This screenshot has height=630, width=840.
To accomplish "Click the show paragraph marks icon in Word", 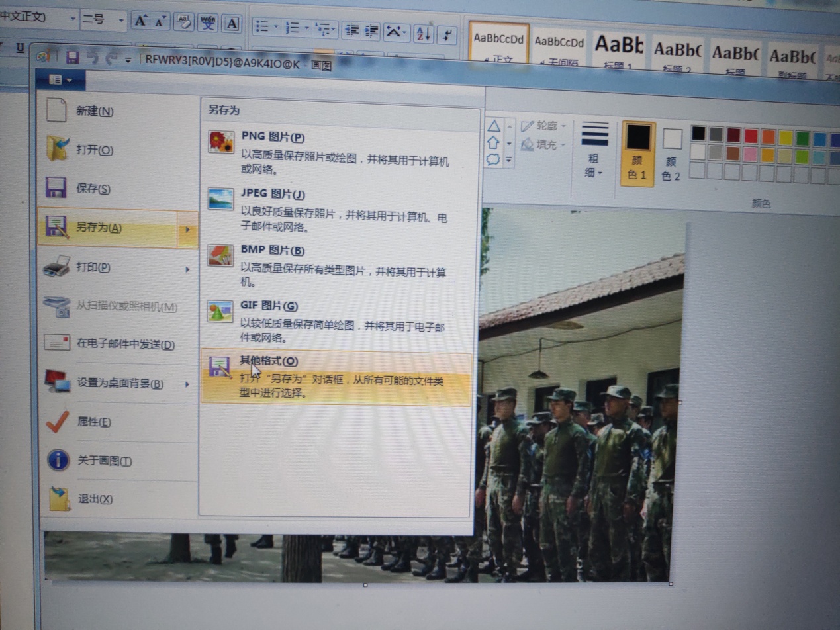I will [x=447, y=36].
